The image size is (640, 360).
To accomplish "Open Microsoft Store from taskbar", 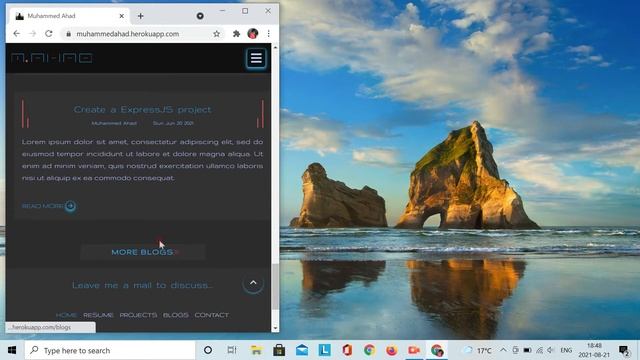I will [279, 350].
